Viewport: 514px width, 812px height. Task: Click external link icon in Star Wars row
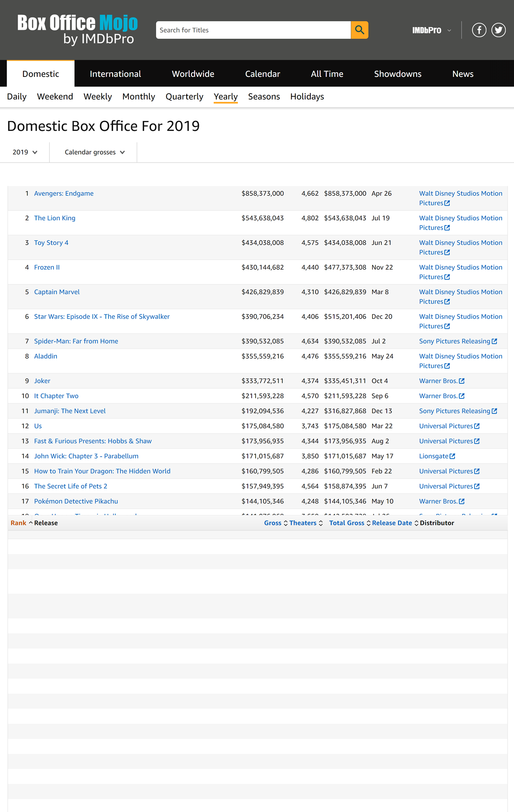tap(447, 326)
